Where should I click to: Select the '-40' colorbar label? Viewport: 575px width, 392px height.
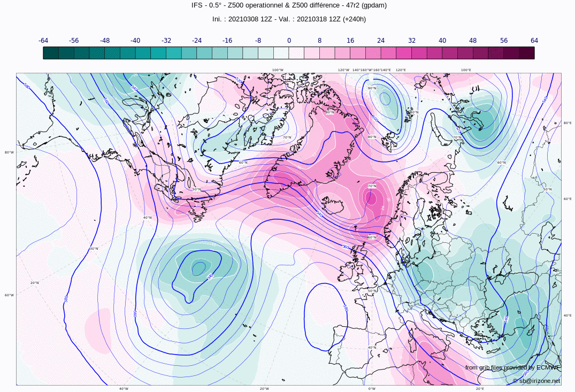tap(135, 40)
